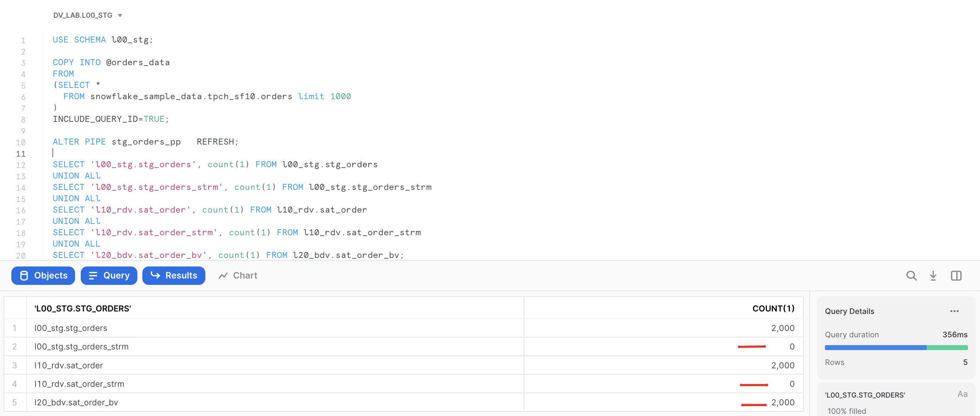Select the Objects database icon button
The height and width of the screenshot is (416, 980).
click(x=24, y=276)
